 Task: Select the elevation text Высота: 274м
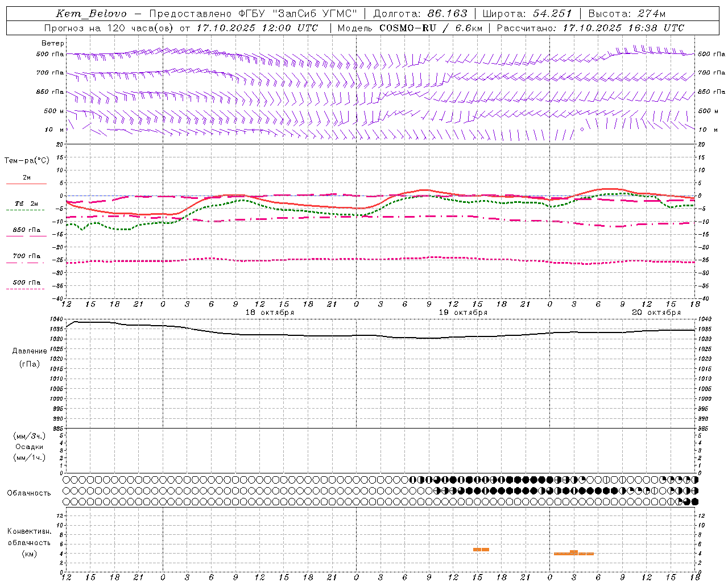627,14
